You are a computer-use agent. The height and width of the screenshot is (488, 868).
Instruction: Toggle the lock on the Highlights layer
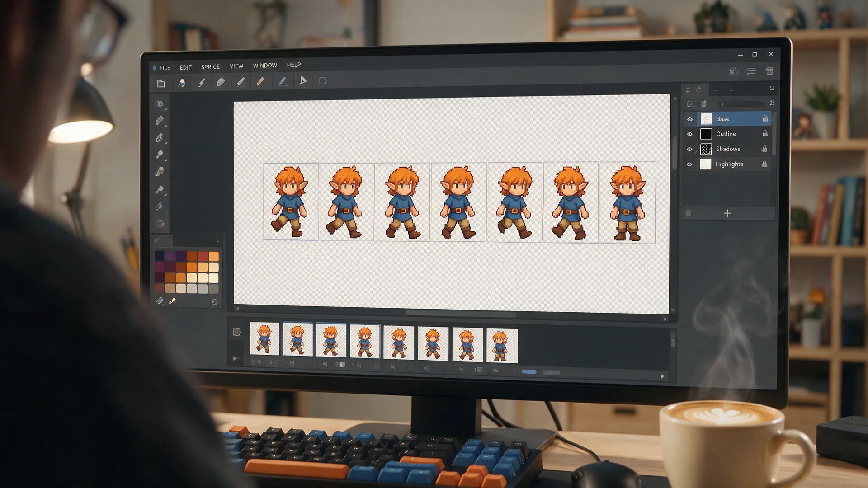pyautogui.click(x=764, y=164)
